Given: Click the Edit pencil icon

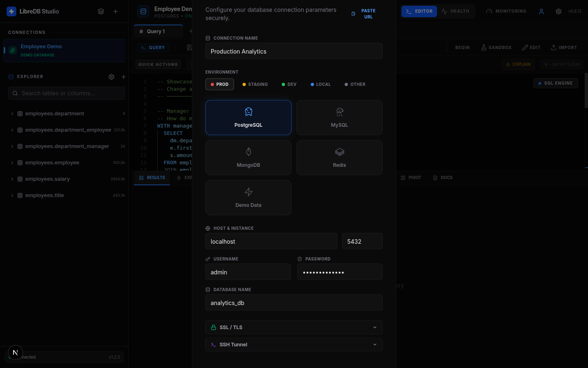Looking at the screenshot, I should (x=525, y=47).
